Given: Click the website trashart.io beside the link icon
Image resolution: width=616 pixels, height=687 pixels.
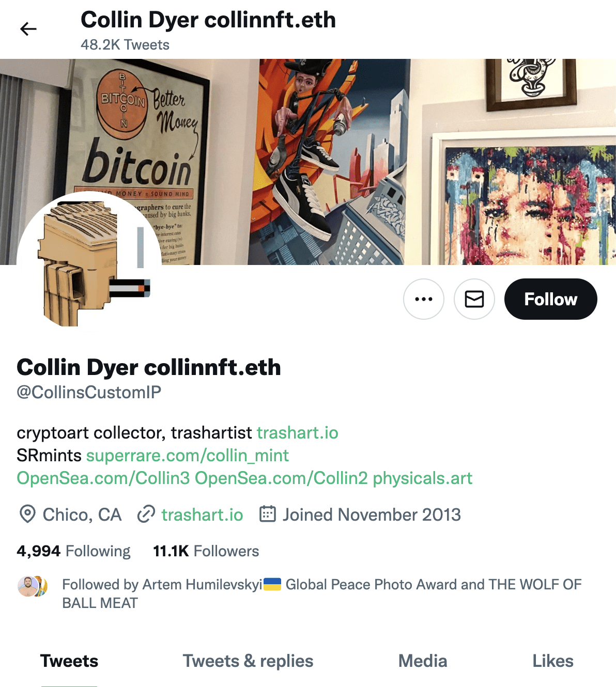Looking at the screenshot, I should coord(202,514).
